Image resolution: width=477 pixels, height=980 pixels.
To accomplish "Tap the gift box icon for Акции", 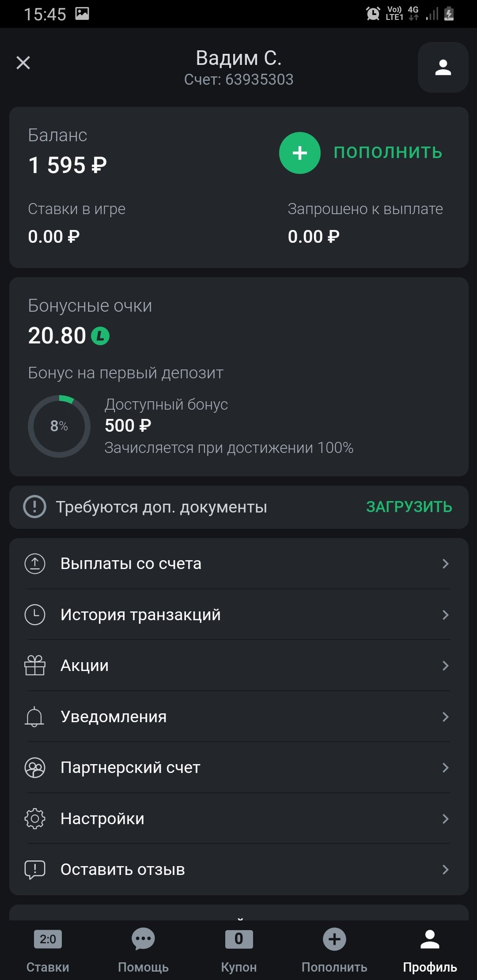I will 35,665.
